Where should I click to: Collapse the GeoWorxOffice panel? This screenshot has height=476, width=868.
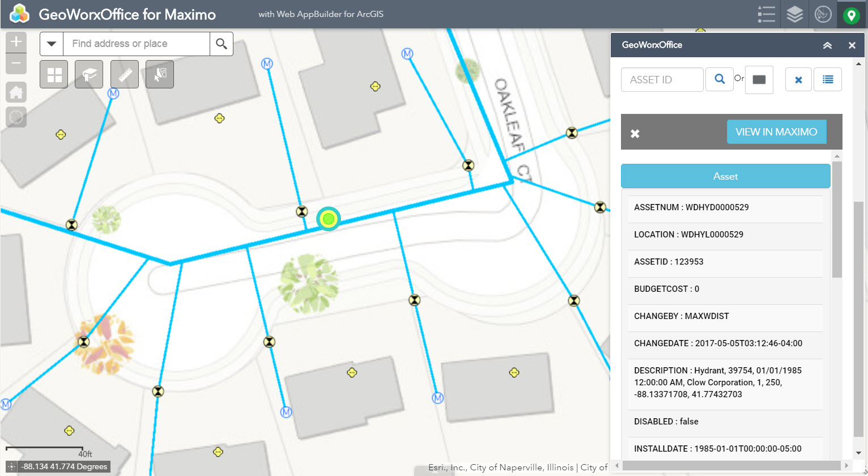point(827,45)
